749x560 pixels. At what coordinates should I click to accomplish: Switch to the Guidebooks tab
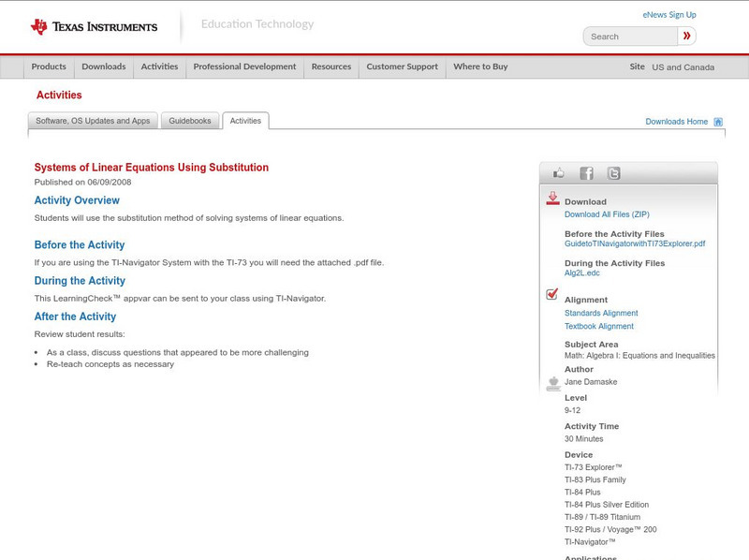click(190, 121)
